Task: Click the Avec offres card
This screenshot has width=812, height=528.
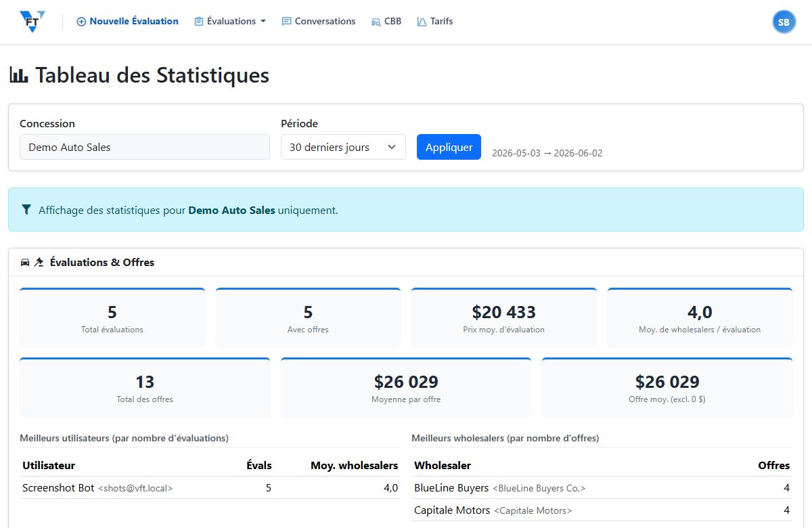Action: [x=308, y=317]
